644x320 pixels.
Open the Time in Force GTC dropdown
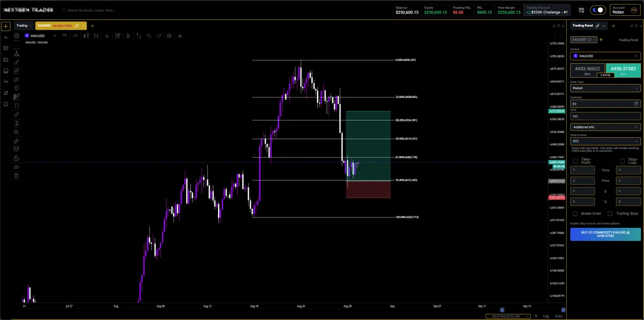[605, 141]
